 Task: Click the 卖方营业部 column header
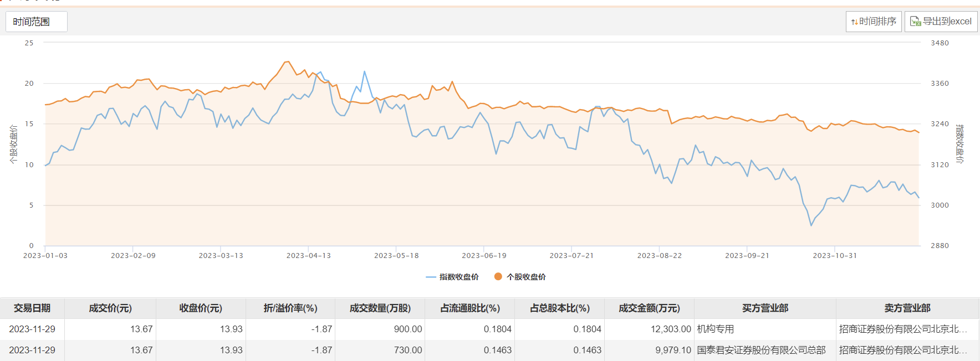pos(907,308)
